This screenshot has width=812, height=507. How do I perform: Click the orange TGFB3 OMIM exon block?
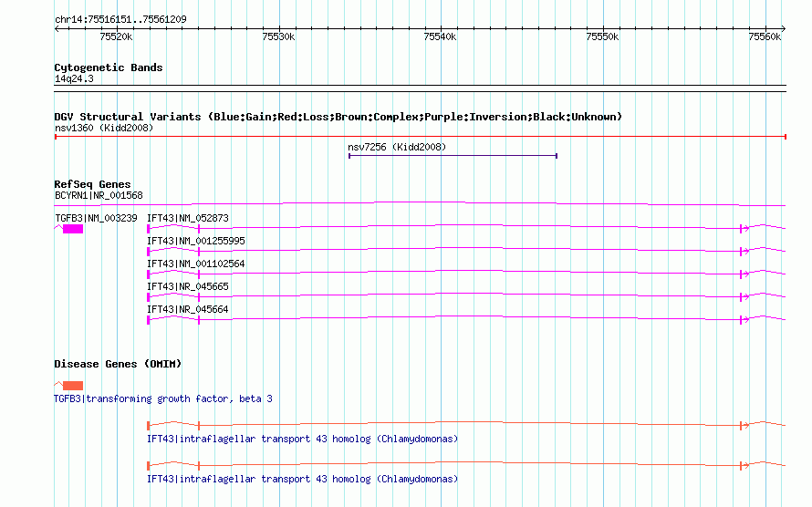coord(73,386)
